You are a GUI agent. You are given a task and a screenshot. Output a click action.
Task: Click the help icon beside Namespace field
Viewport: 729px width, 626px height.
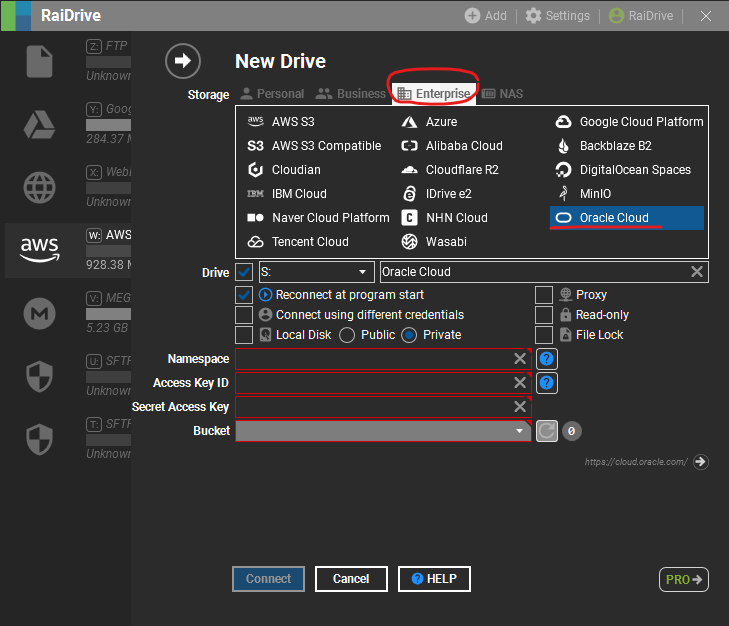tap(547, 359)
